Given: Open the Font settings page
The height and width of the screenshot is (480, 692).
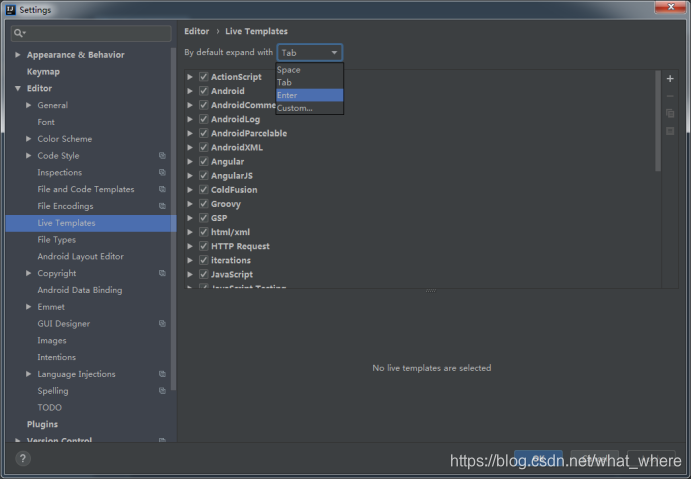Looking at the screenshot, I should (x=46, y=122).
